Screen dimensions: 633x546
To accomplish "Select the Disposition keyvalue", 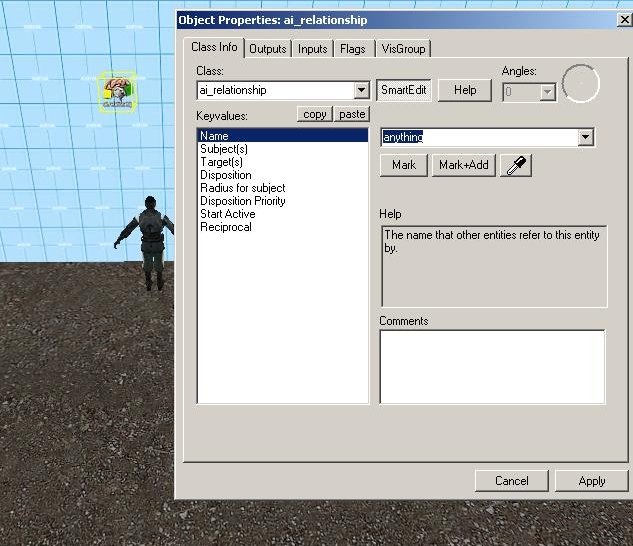I will 226,175.
